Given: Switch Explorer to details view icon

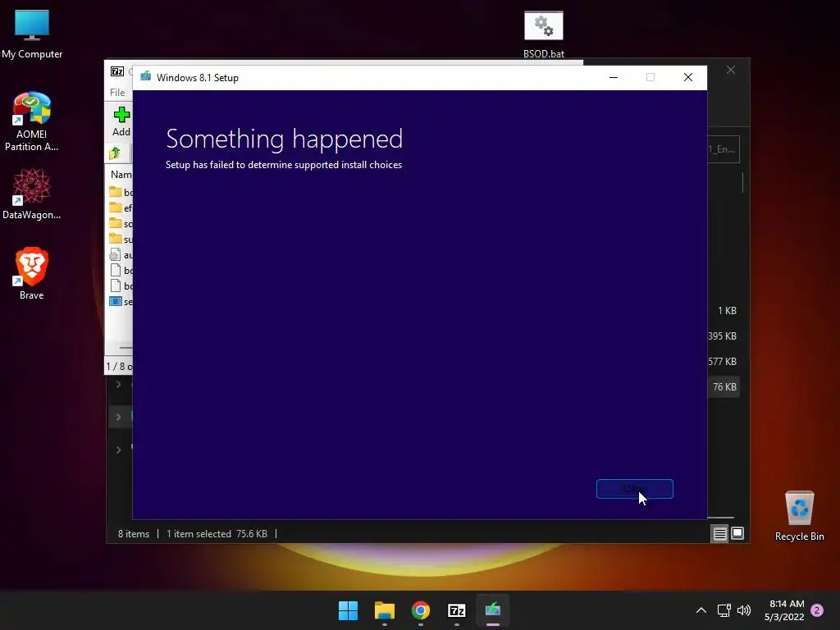Looking at the screenshot, I should click(719, 533).
